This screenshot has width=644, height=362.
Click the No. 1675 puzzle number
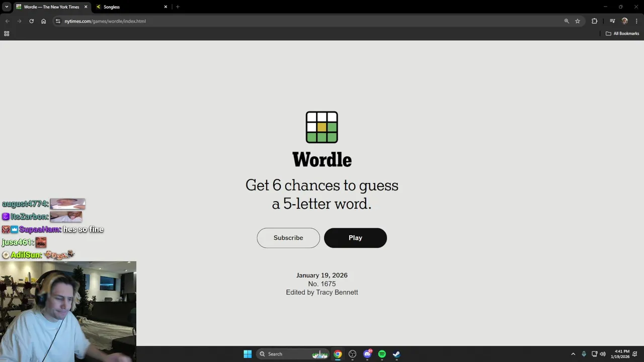tap(322, 284)
